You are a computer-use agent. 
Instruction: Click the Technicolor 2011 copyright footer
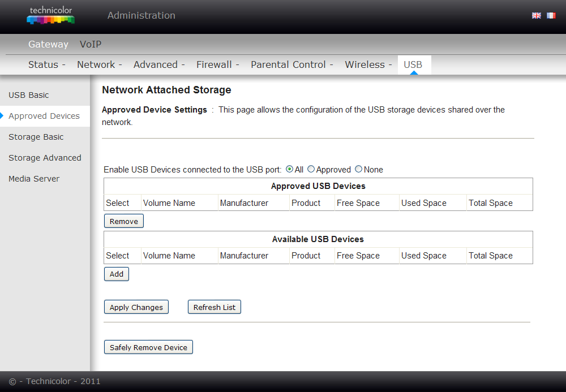pyautogui.click(x=54, y=381)
